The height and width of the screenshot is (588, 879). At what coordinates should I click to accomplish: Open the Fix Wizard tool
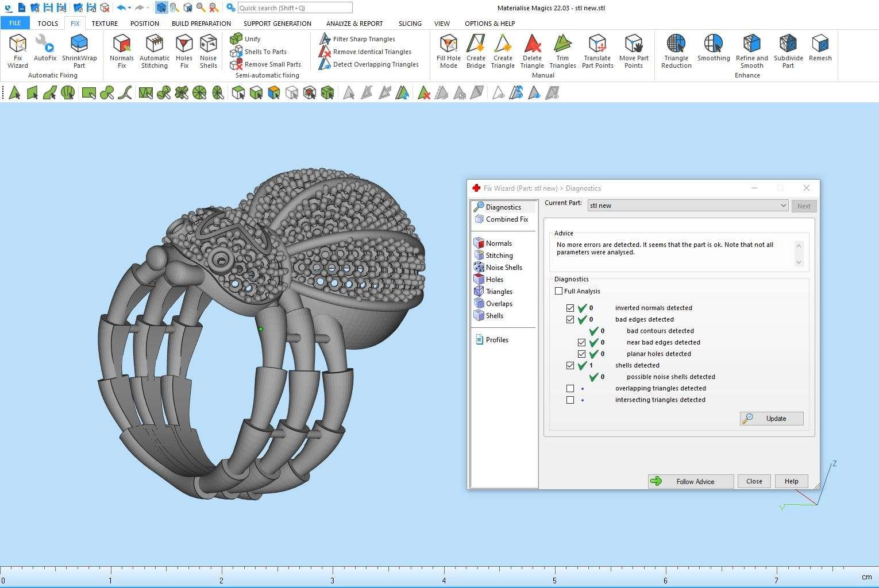pos(18,51)
